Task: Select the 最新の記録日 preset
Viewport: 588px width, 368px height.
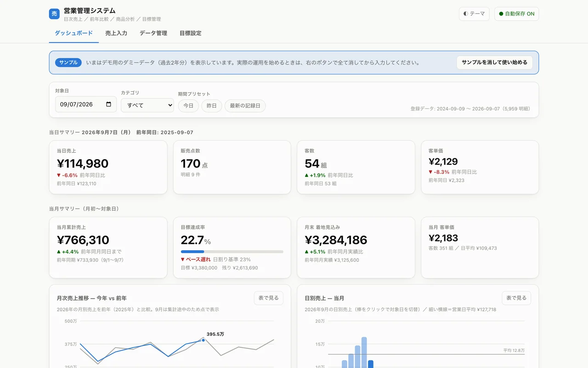Action: coord(245,106)
